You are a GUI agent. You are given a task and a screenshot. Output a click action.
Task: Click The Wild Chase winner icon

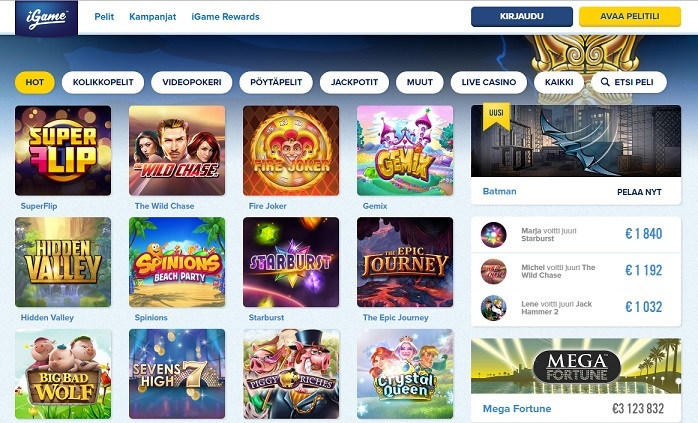tap(493, 271)
